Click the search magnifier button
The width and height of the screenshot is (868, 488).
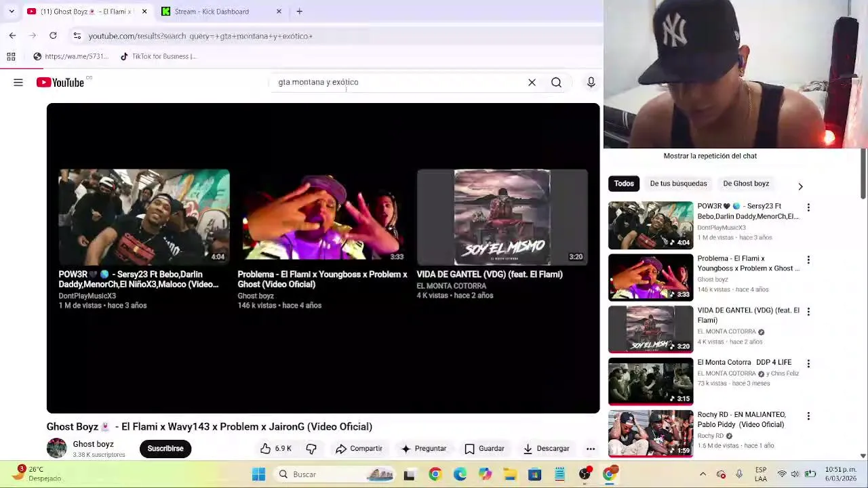(556, 83)
